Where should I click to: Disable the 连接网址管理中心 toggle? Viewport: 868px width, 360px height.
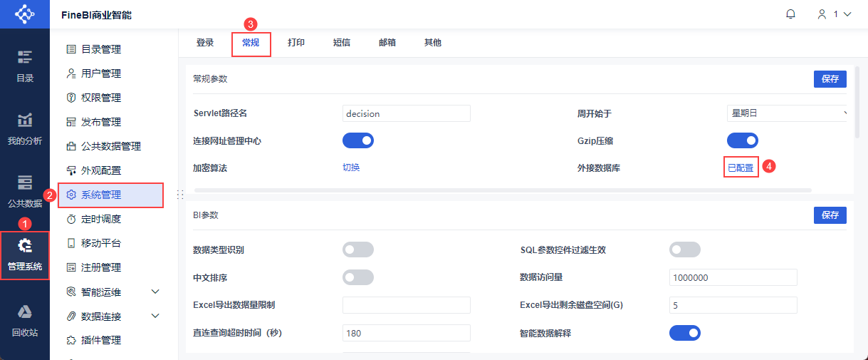pyautogui.click(x=358, y=140)
